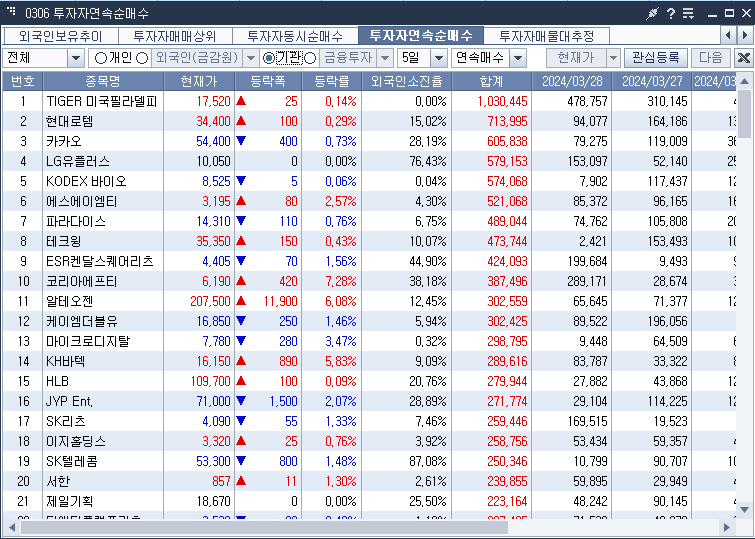The height and width of the screenshot is (539, 755).
Task: Select the 마이크로디지탈 stock name
Action: point(88,342)
